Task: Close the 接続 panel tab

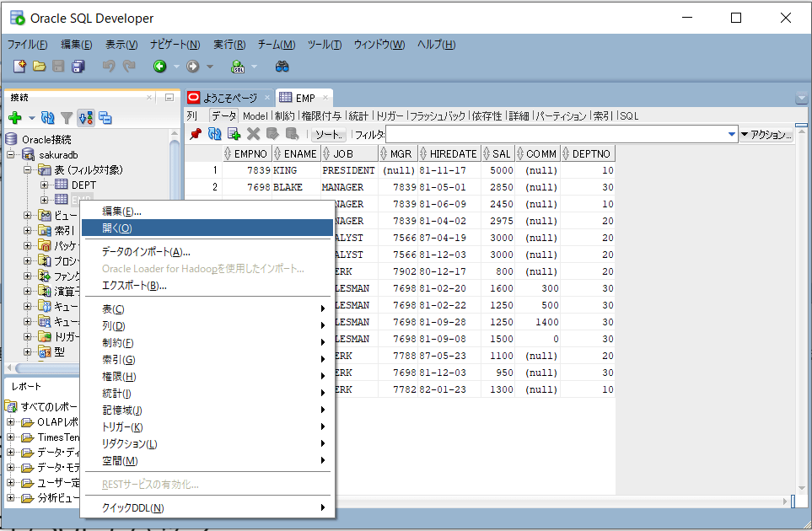Action: tap(149, 97)
